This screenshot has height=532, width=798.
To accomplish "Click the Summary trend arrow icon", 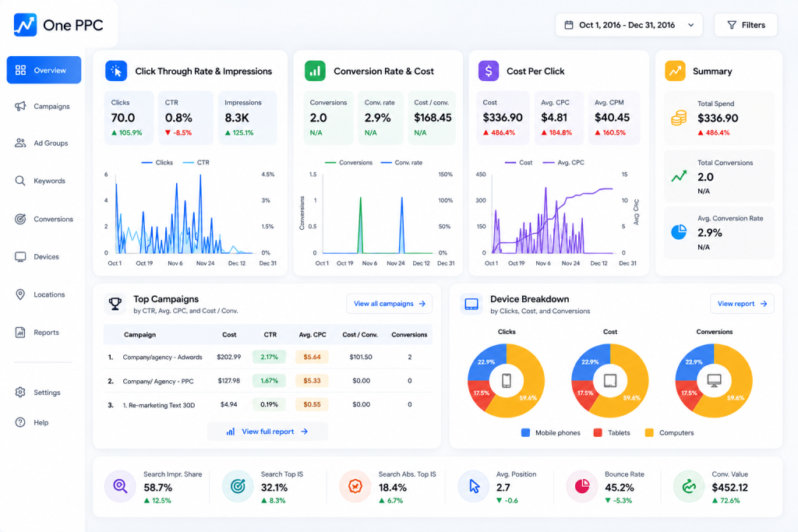I will [676, 71].
